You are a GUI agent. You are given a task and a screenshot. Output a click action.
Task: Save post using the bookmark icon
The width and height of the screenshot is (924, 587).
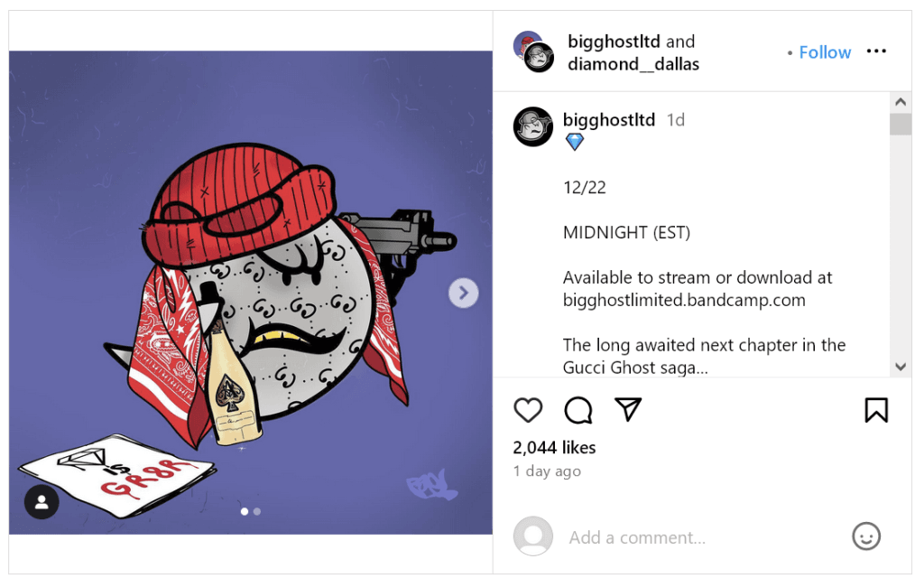coord(875,410)
